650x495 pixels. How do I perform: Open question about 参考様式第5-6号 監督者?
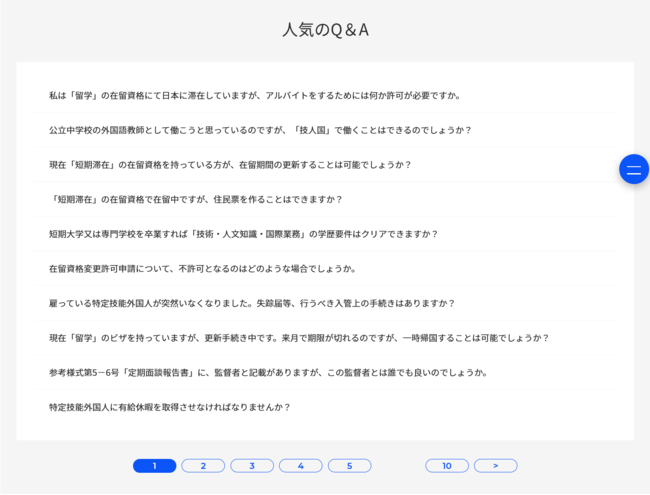(x=268, y=373)
